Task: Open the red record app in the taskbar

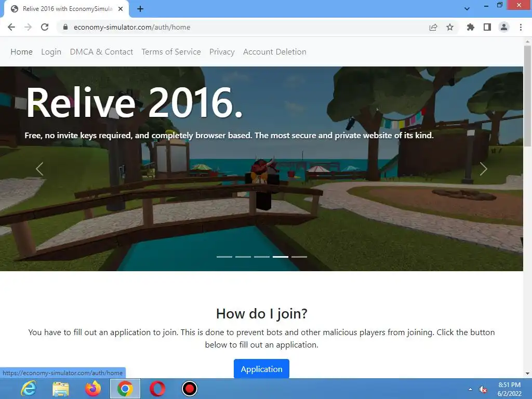Action: [x=190, y=389]
